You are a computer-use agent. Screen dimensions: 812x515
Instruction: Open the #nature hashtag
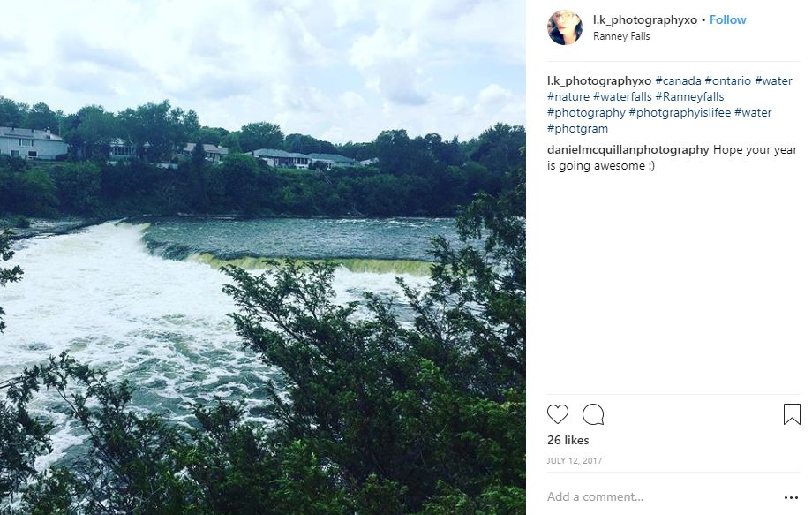(568, 97)
